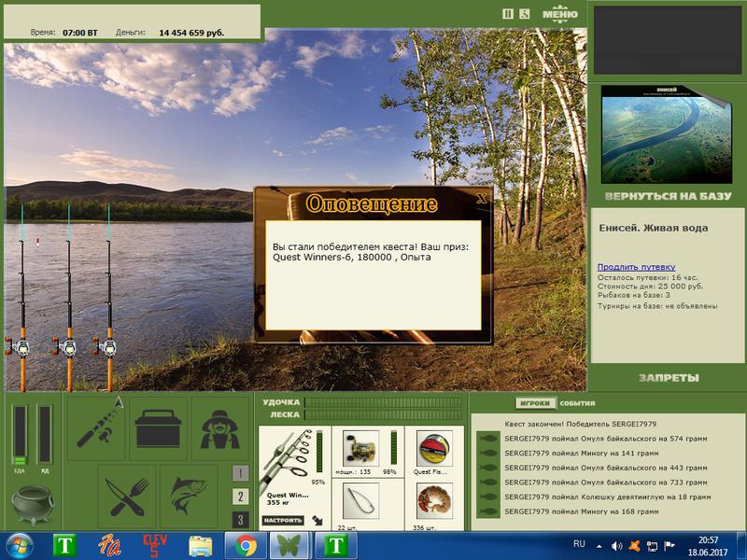Viewport: 747px width, 560px height.
Task: Expand rod setup arrow next to НАСТРОИТЬ
Action: (x=317, y=521)
